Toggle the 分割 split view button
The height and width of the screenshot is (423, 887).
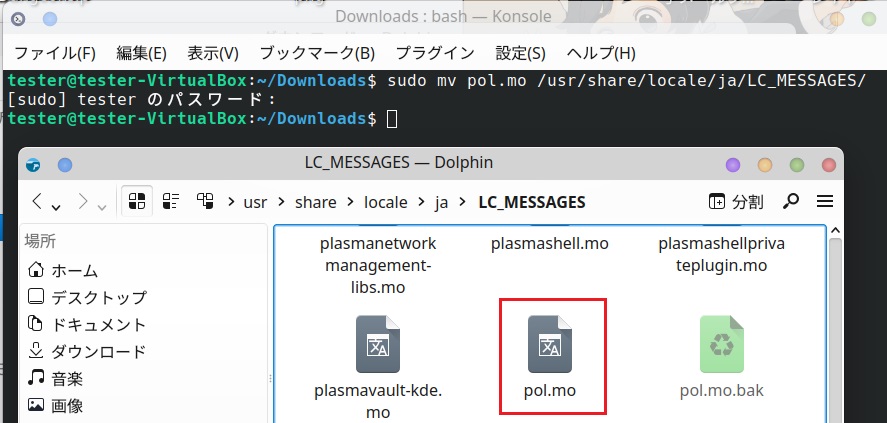pyautogui.click(x=736, y=201)
